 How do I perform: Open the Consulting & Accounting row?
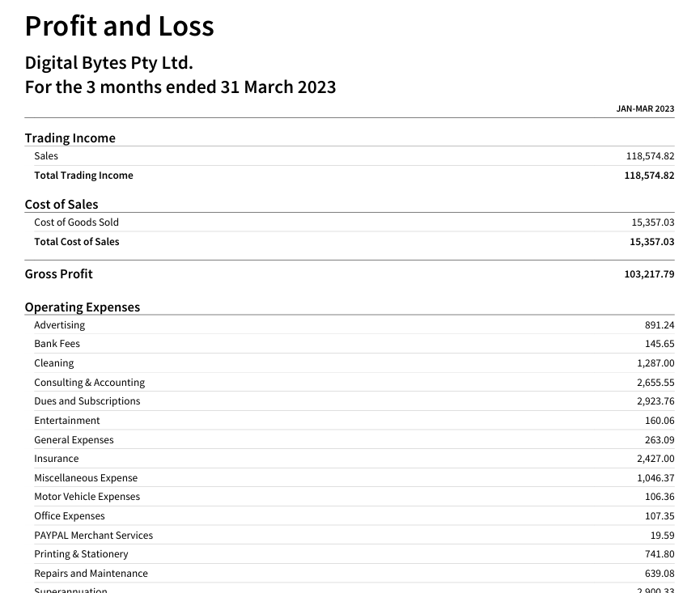coord(89,383)
